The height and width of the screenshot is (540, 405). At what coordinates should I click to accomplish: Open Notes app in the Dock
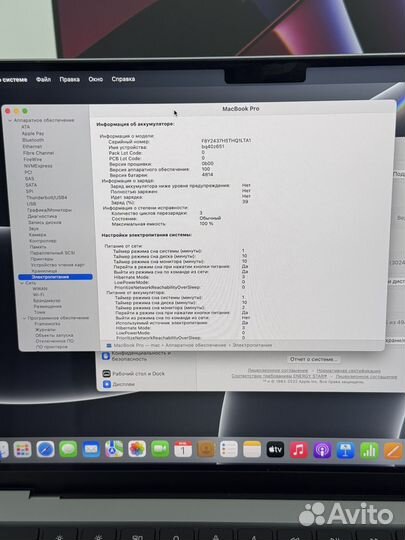click(x=252, y=449)
